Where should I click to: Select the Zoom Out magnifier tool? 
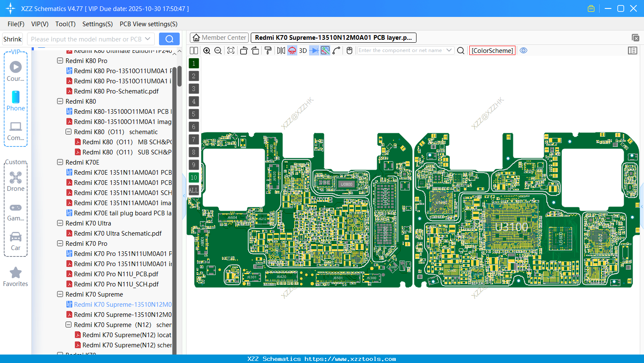click(218, 50)
